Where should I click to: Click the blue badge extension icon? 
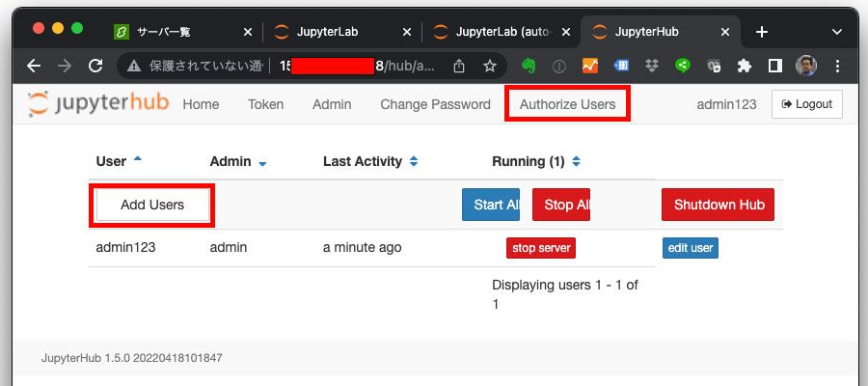coord(621,67)
